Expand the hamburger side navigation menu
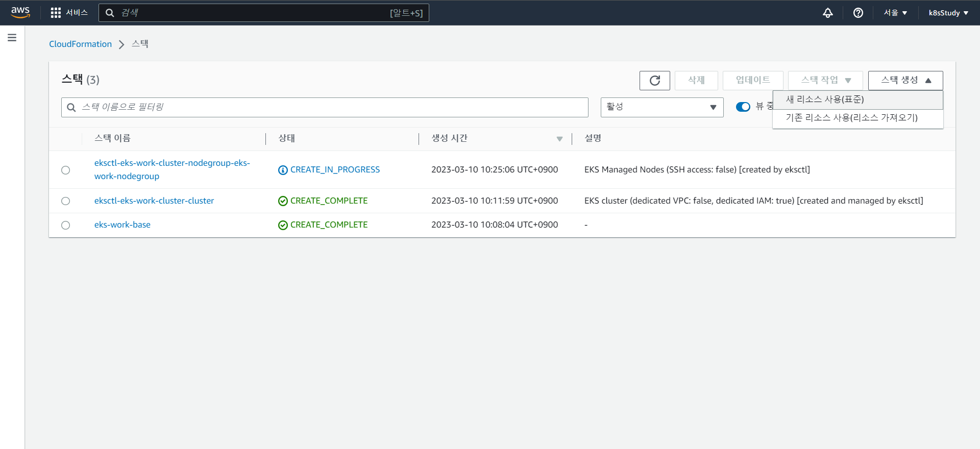 pos(12,38)
